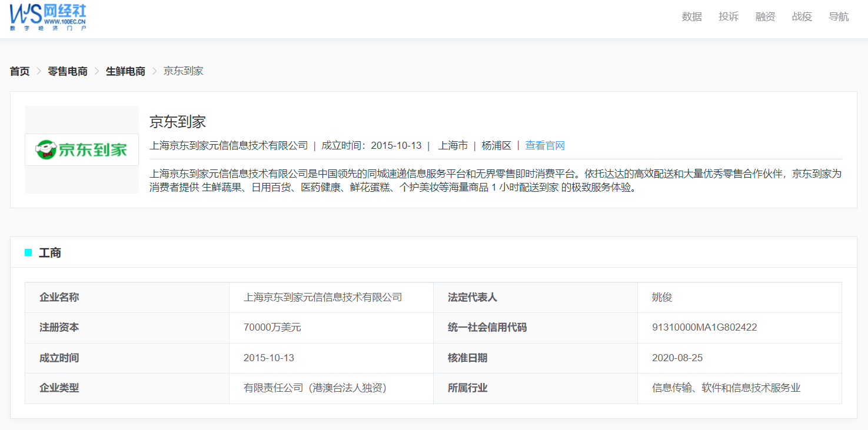Go to 首页 in breadcrumb
This screenshot has width=868, height=430.
point(19,71)
